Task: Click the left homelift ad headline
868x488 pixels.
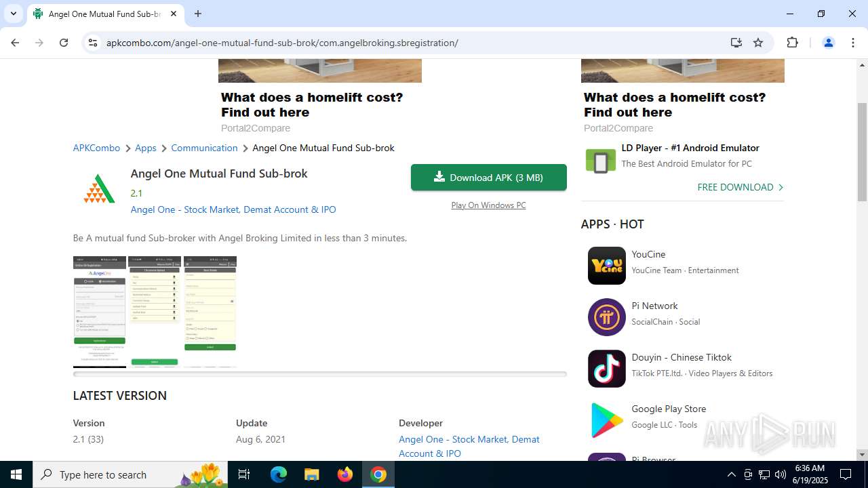Action: tap(312, 104)
